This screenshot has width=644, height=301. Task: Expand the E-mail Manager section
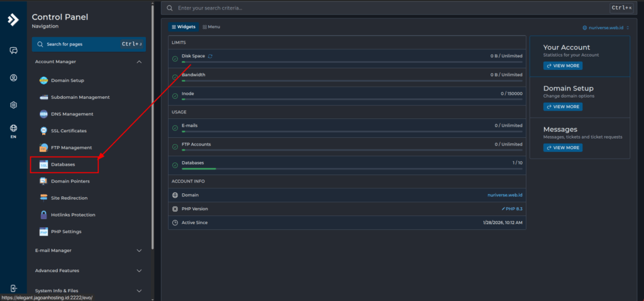(139, 251)
